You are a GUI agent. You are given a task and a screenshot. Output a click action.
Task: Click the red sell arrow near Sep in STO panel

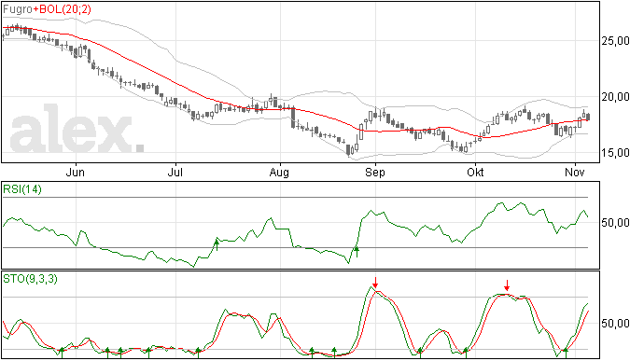coord(375,283)
